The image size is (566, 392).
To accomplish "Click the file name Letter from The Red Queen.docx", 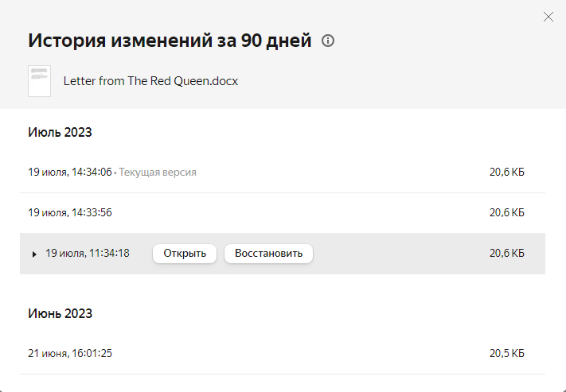I will coord(150,81).
